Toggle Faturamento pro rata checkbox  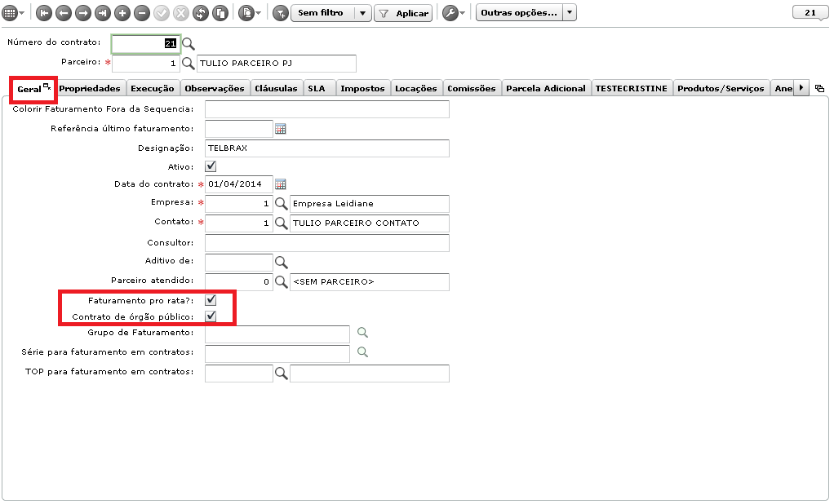211,300
